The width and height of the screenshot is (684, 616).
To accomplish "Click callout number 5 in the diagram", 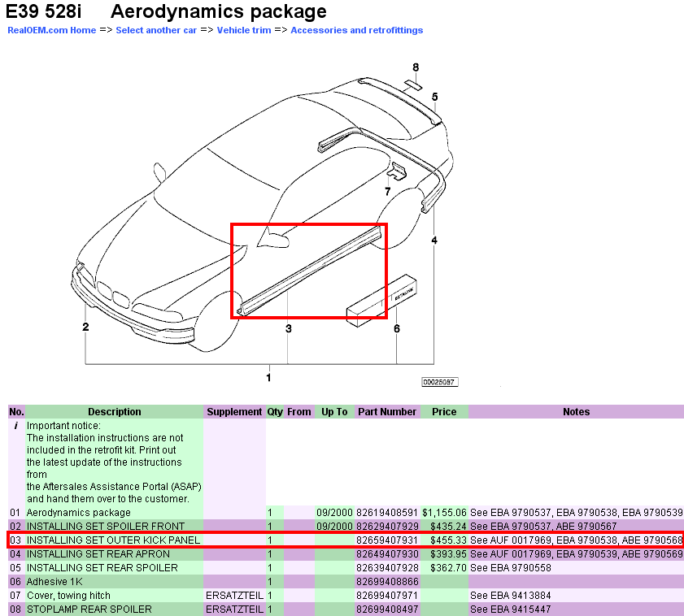I will pyautogui.click(x=435, y=97).
